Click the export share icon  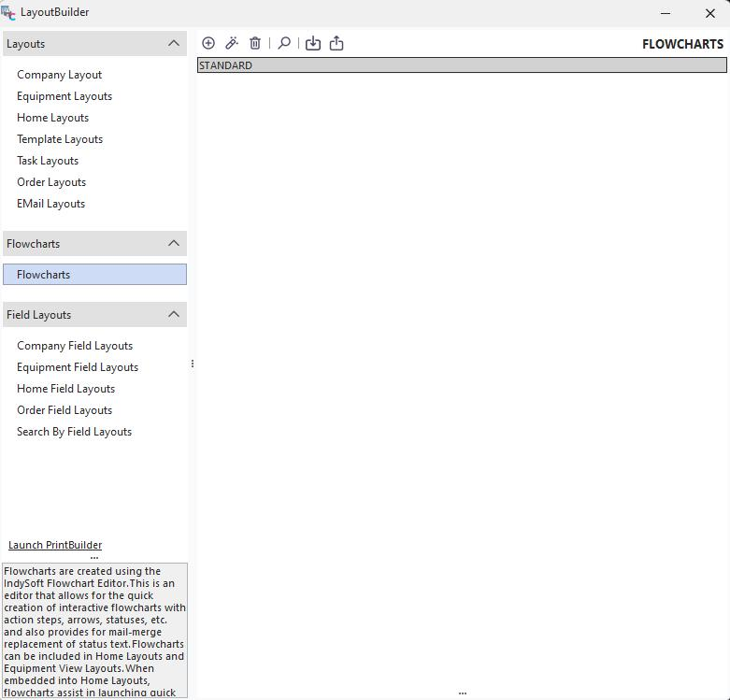coord(336,43)
